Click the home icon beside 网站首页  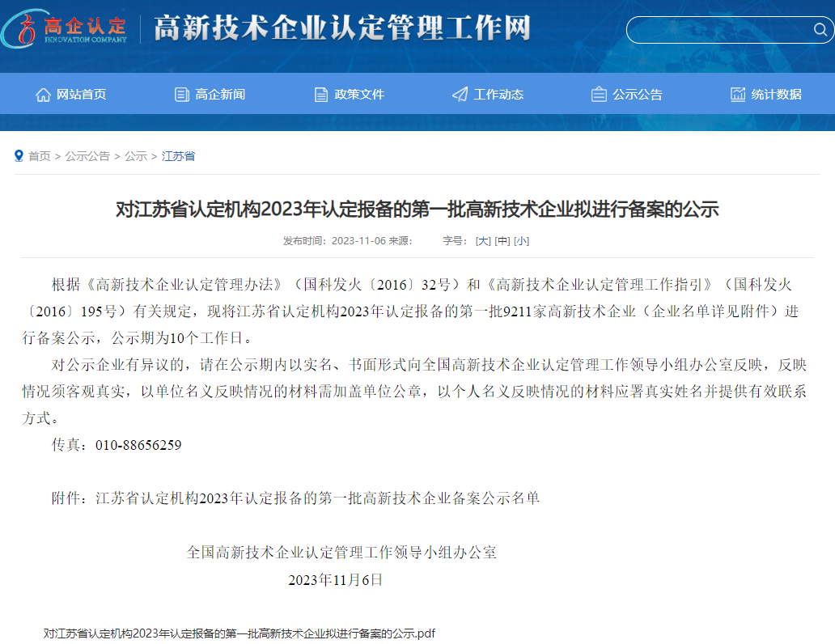[43, 95]
